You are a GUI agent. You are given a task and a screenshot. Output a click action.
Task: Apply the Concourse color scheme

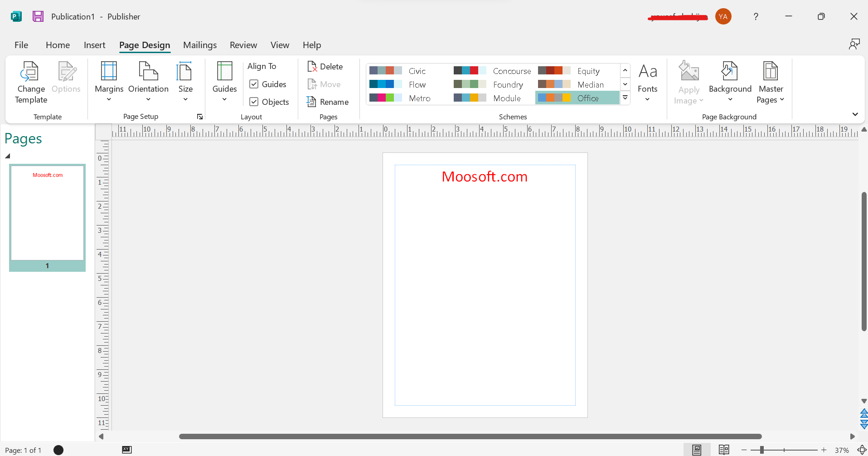493,71
